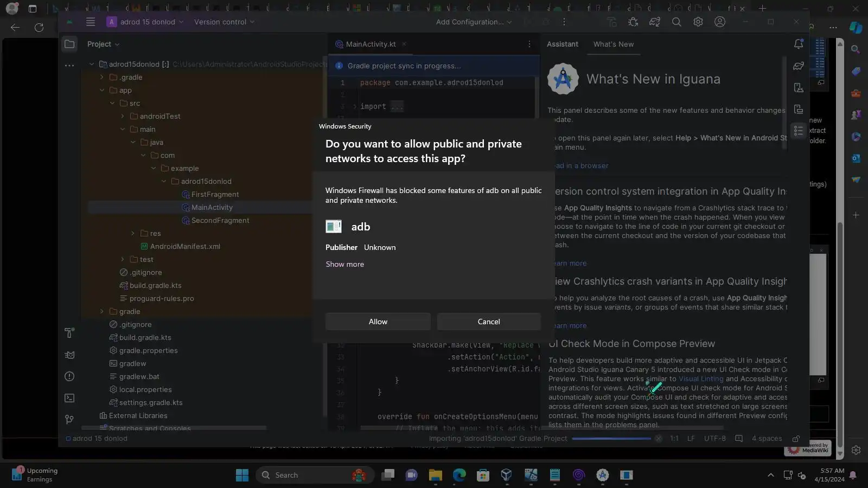The image size is (868, 488).
Task: Open the Build hammer tool window
Action: click(69, 333)
